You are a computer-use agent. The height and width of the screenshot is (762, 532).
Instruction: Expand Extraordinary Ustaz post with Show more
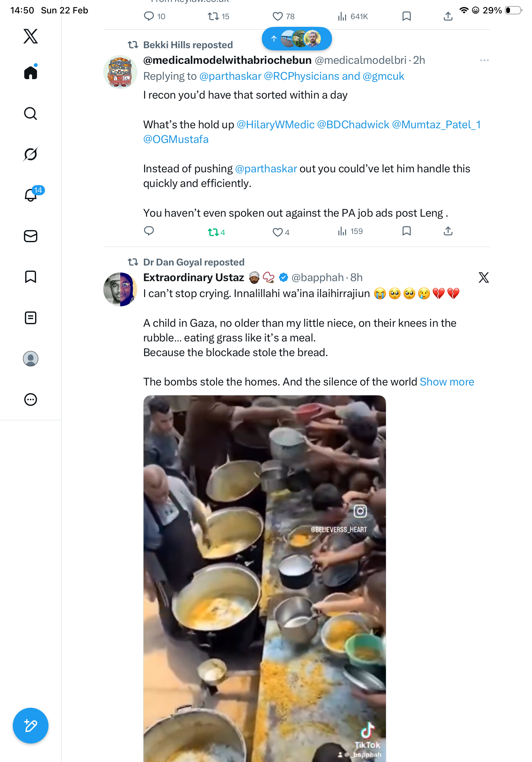447,382
